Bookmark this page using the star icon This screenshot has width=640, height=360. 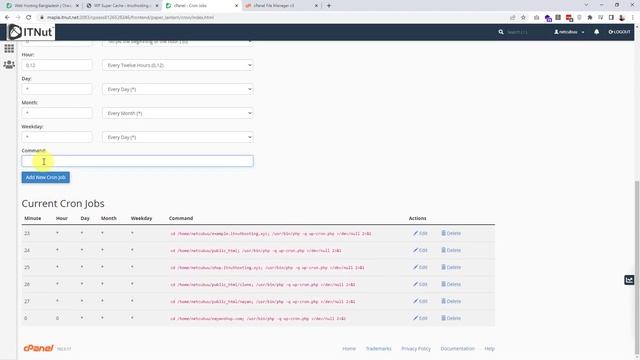coord(523,18)
